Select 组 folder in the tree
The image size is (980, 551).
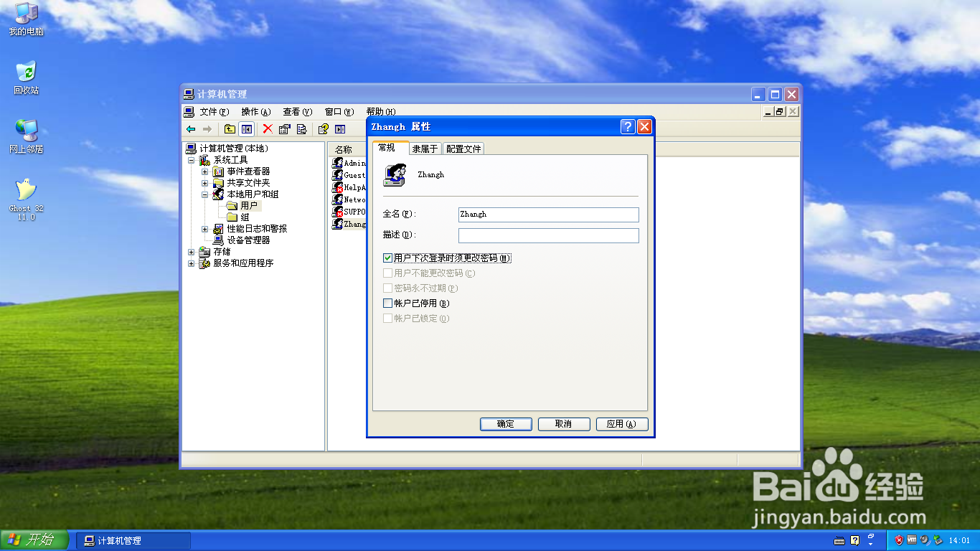coord(238,217)
